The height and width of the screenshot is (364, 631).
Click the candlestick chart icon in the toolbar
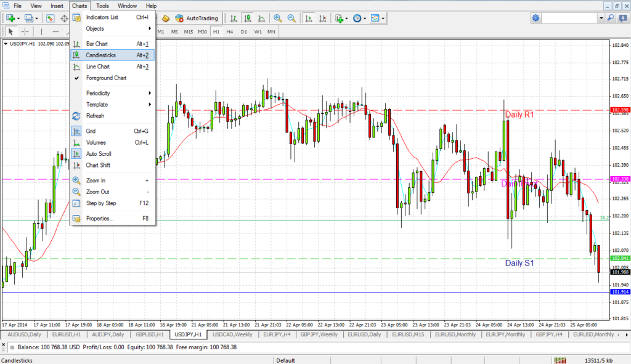[x=248, y=18]
